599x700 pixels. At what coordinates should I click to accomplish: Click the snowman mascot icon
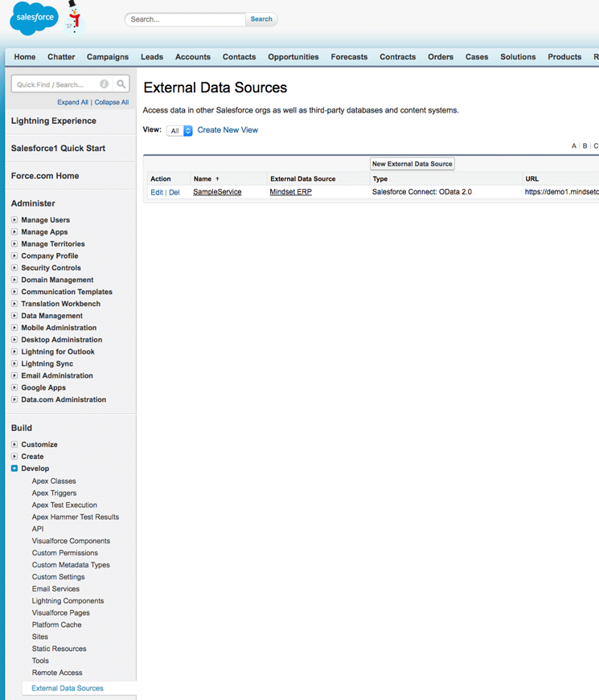pos(74,17)
